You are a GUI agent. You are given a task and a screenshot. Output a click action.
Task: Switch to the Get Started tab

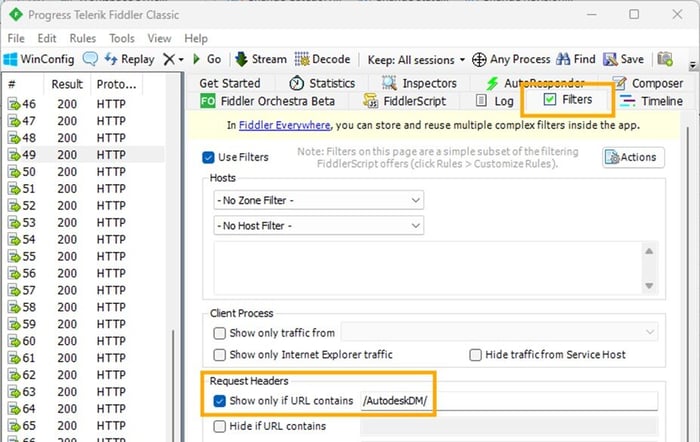[x=230, y=83]
